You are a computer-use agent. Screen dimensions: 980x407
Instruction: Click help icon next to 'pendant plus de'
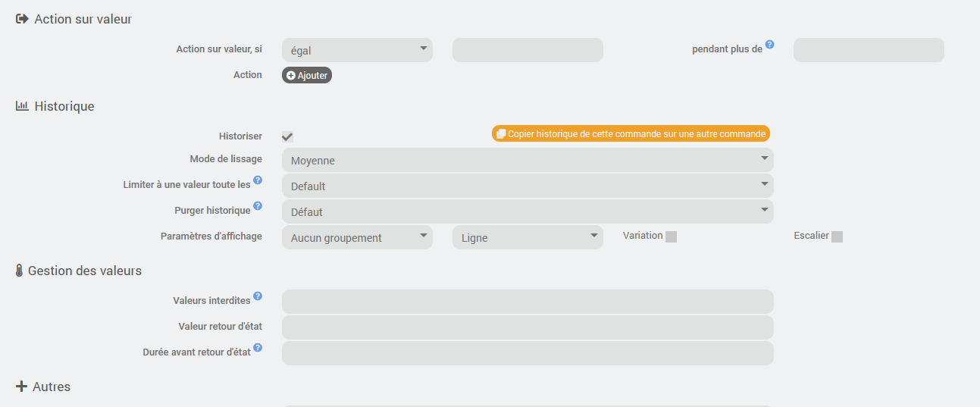(769, 45)
